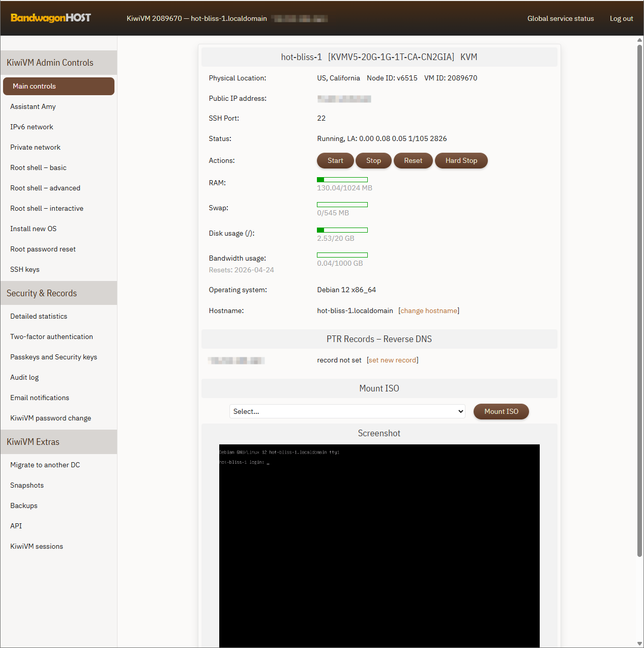Click the RAM usage progress bar

(x=342, y=180)
